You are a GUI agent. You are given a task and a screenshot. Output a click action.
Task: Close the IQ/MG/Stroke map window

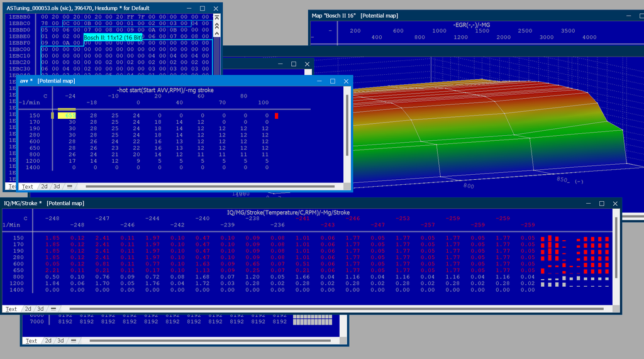click(x=615, y=203)
